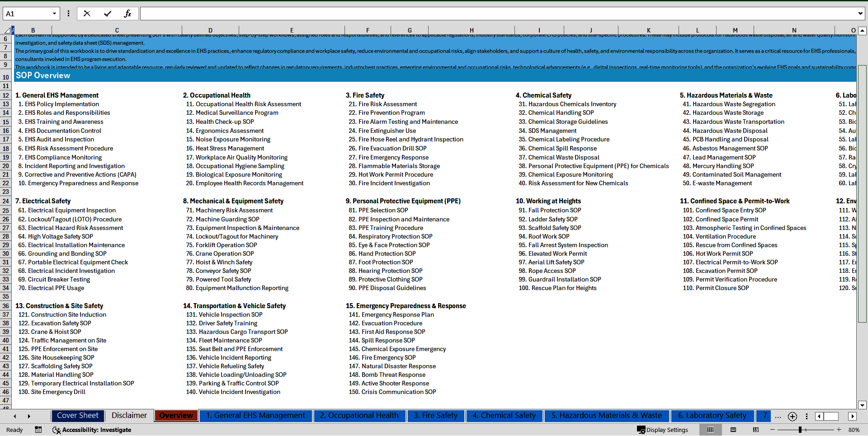
Task: Add a new sheet with plus icon
Action: coord(792,416)
